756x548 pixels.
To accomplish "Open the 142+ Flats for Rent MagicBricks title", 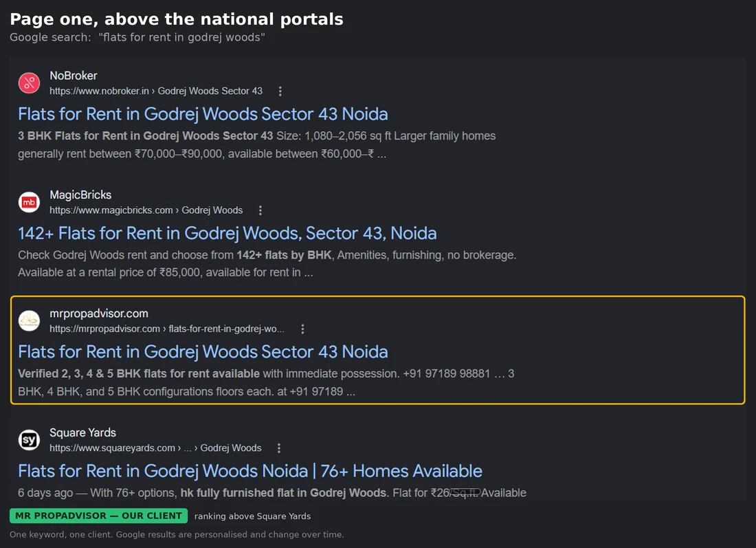I will click(227, 234).
